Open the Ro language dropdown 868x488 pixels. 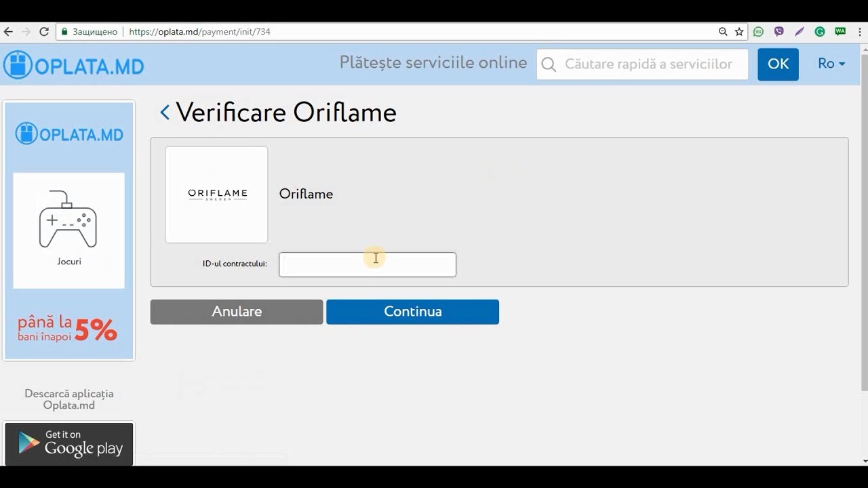[x=831, y=64]
